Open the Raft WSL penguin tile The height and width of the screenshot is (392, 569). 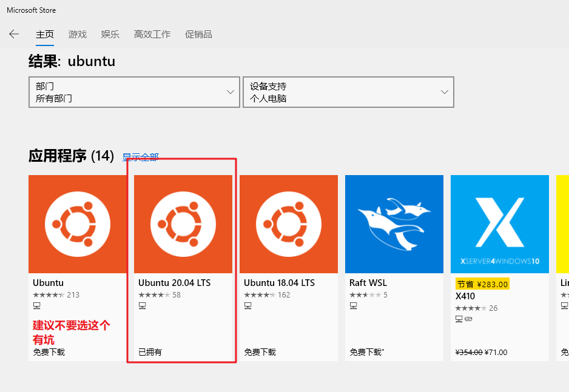394,224
